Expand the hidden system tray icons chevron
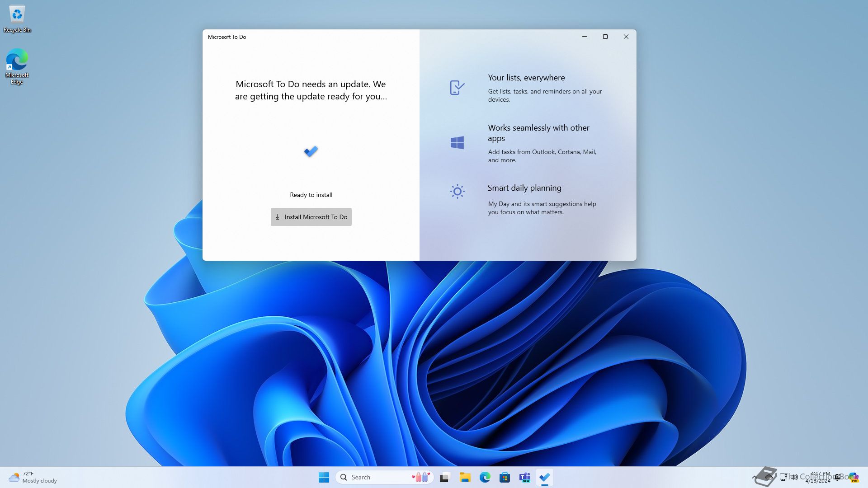This screenshot has width=868, height=488. coord(754,477)
